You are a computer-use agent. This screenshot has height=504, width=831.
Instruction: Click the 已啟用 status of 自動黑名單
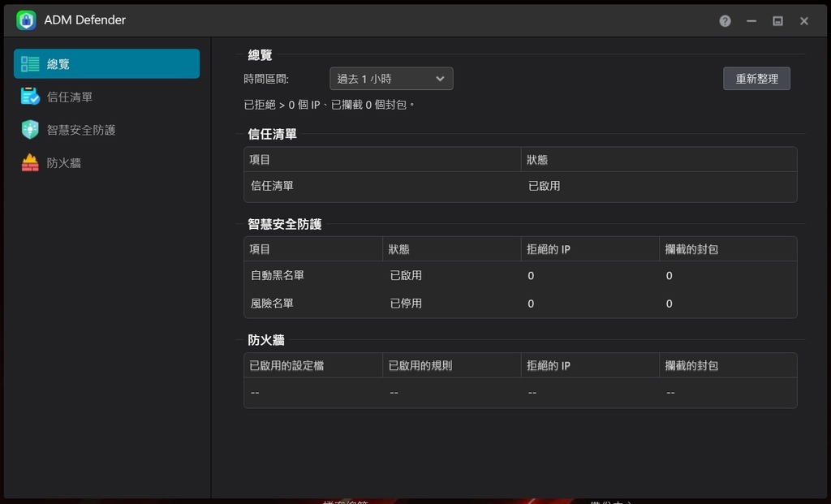[x=406, y=276]
